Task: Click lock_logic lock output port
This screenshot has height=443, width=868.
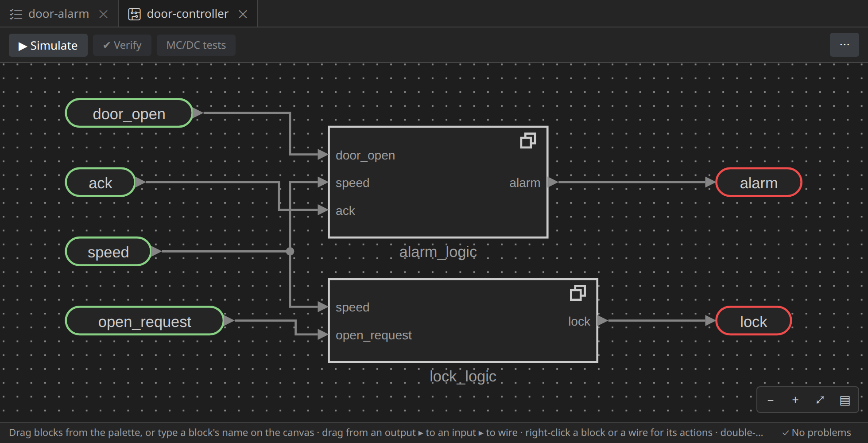Action: tap(603, 321)
